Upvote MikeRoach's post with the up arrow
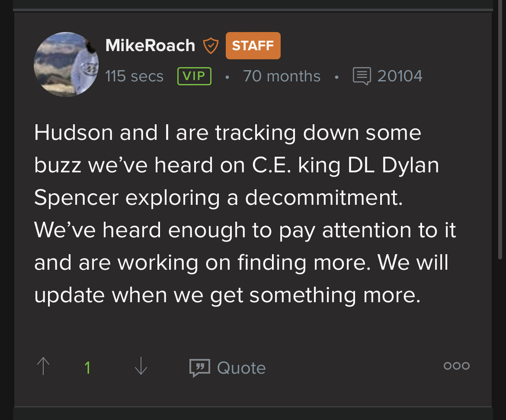Screen dimensions: 506x420 [x=43, y=367]
